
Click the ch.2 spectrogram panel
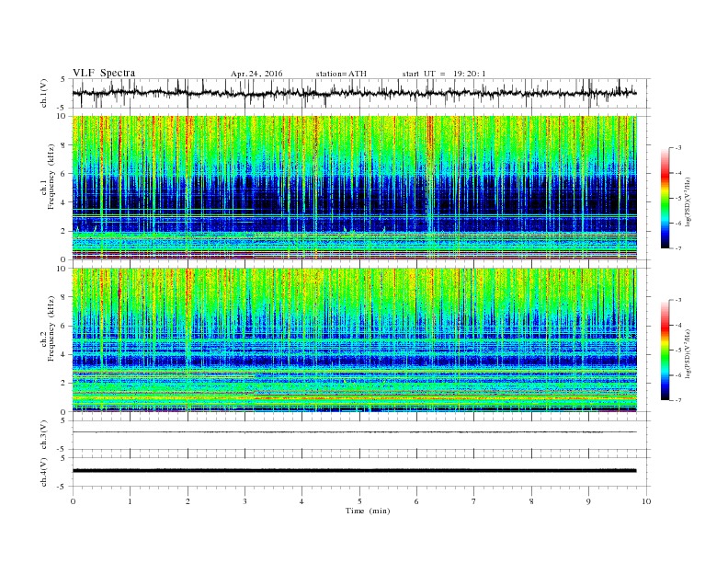pyautogui.click(x=355, y=340)
